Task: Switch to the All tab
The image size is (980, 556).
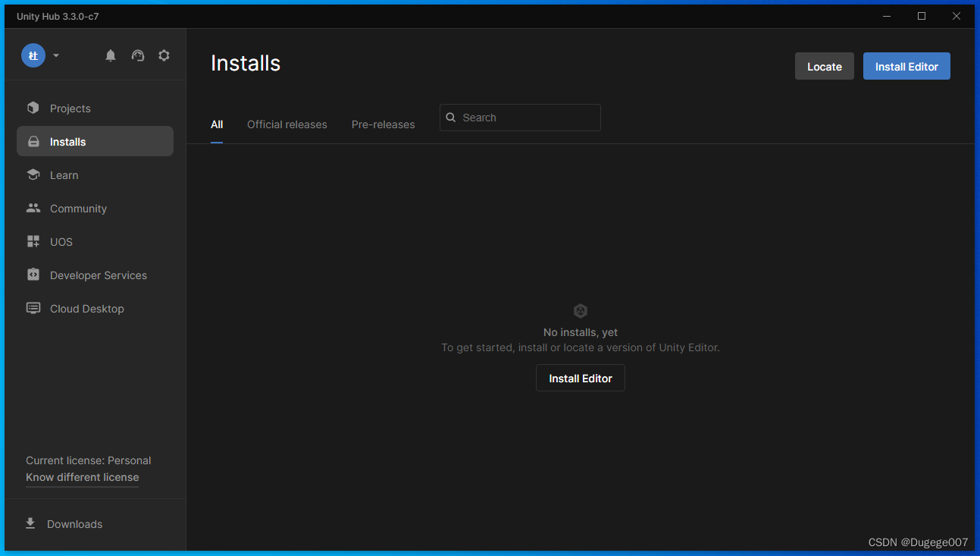Action: coord(217,124)
